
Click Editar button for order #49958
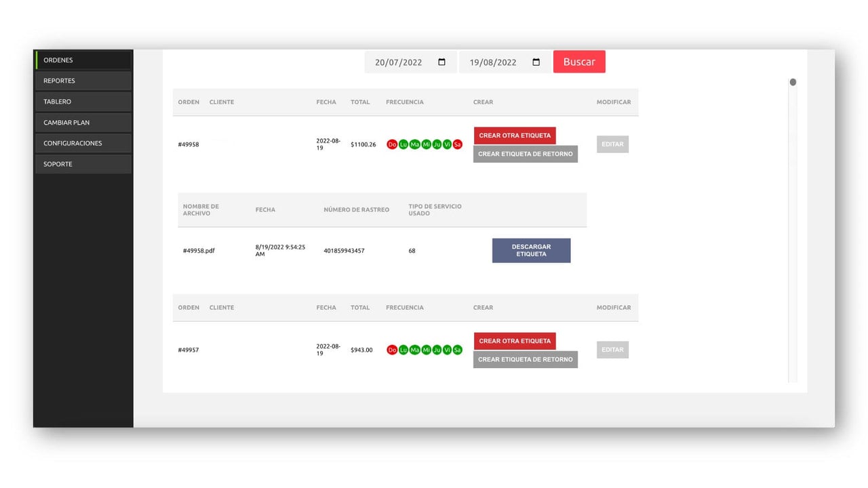[612, 144]
